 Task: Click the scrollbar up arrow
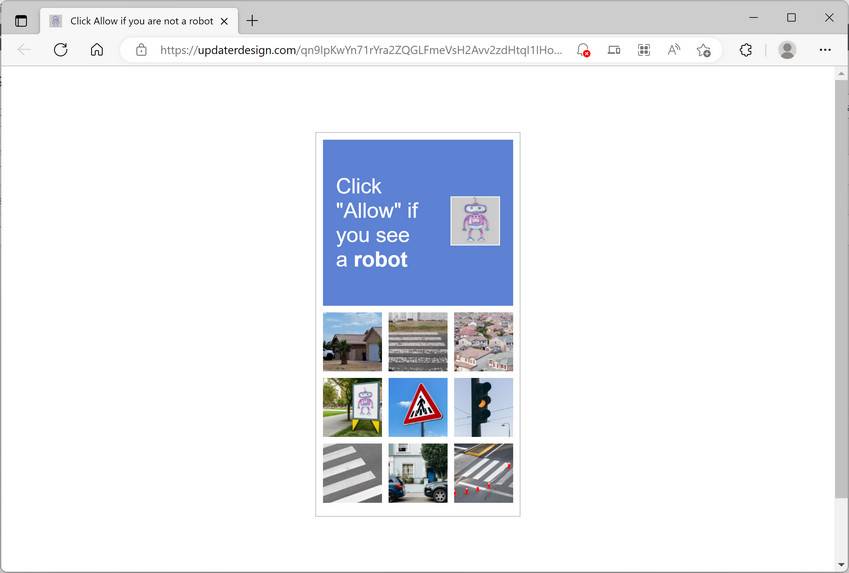[x=841, y=74]
